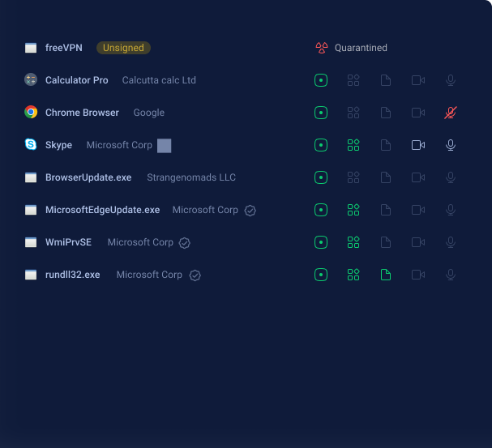Click the verified badge next to WmiPrvSE publisher
This screenshot has width=492, height=448.
tap(185, 243)
